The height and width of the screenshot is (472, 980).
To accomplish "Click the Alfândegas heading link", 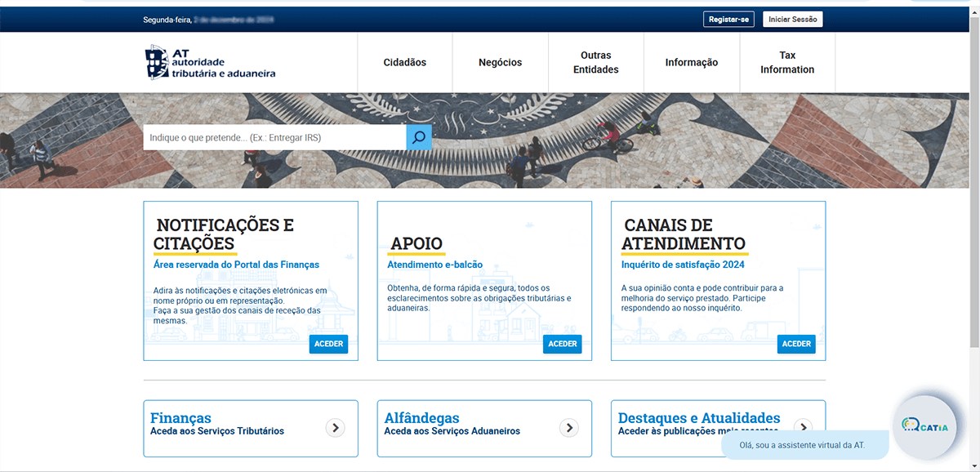I will point(421,418).
